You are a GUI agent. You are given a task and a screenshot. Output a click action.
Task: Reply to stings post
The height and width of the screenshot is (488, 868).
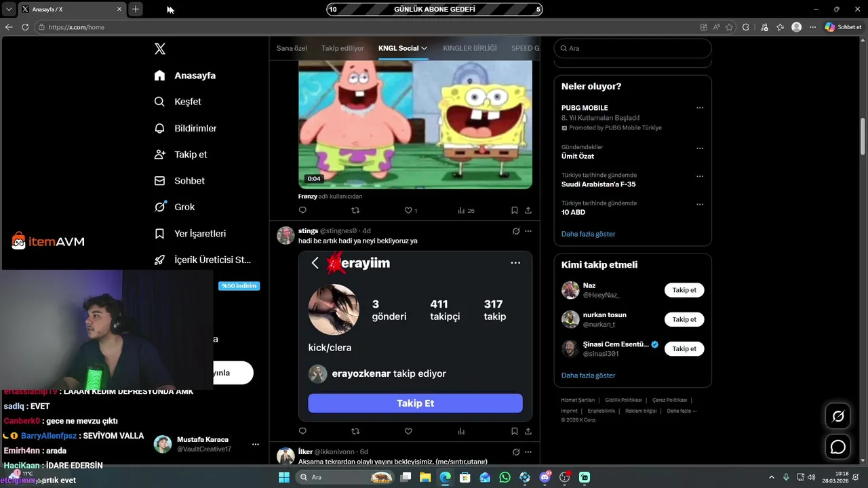302,431
